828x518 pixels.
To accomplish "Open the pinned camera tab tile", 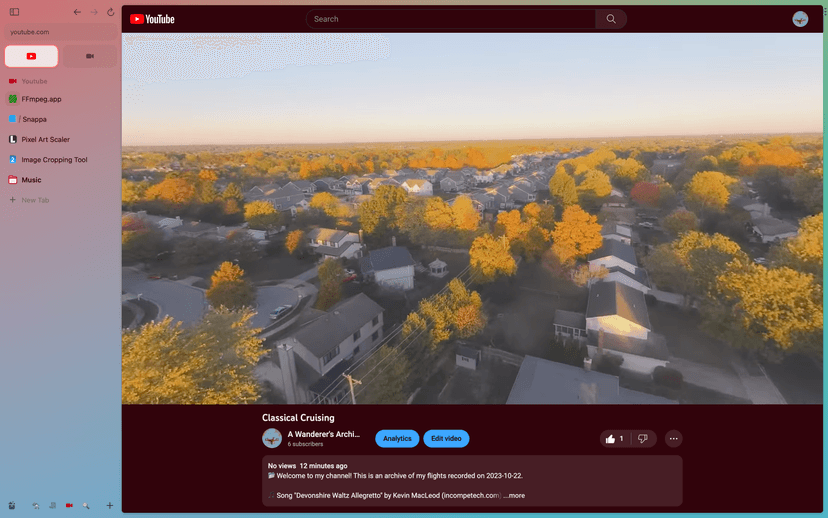I will [89, 56].
